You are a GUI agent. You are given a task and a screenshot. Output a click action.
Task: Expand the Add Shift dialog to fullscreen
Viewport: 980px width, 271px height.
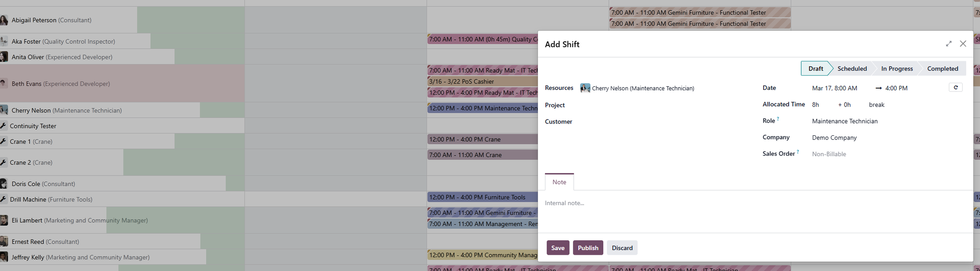click(x=948, y=44)
